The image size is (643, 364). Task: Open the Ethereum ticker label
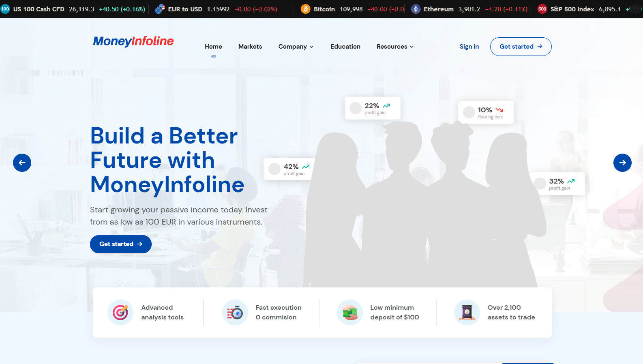coord(439,9)
